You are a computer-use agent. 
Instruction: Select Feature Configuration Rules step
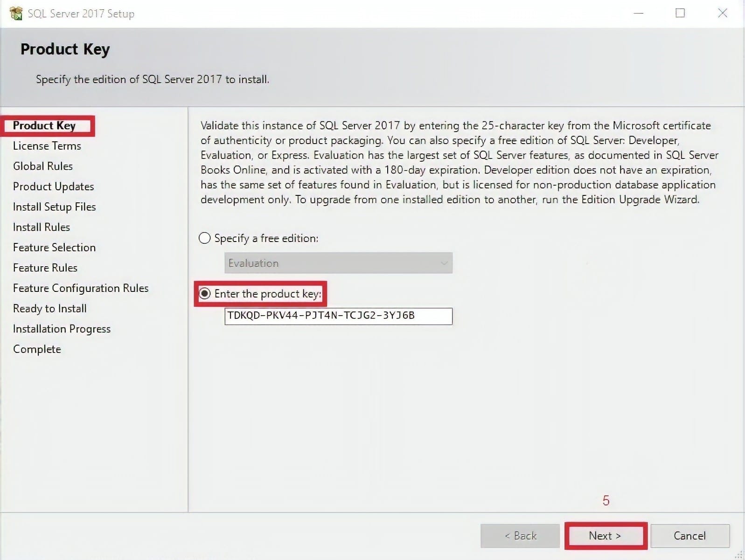81,288
